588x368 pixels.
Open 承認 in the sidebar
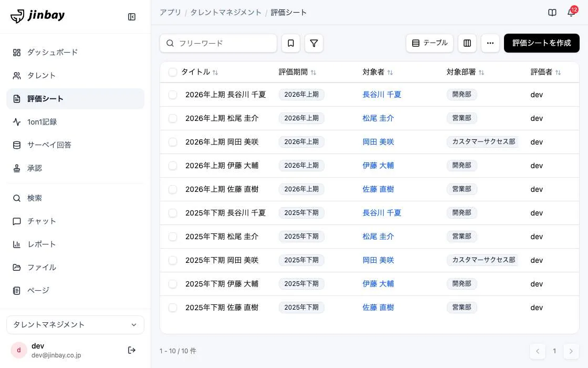tap(76, 168)
